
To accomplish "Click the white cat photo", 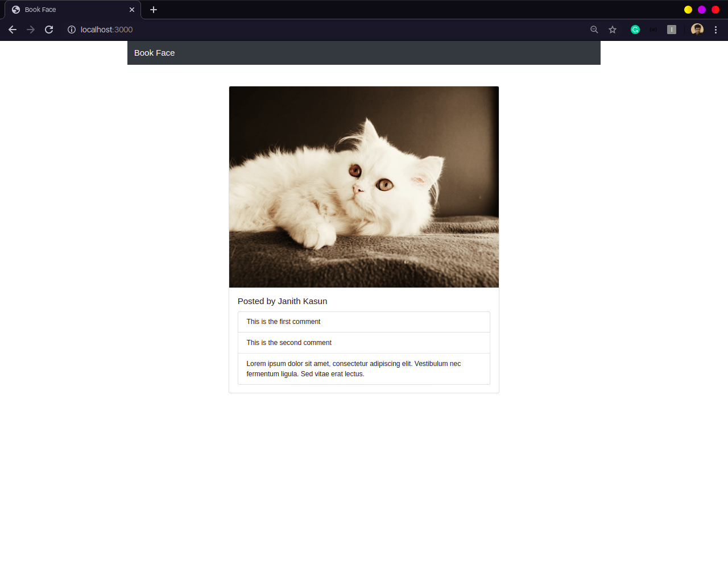I will tap(363, 186).
